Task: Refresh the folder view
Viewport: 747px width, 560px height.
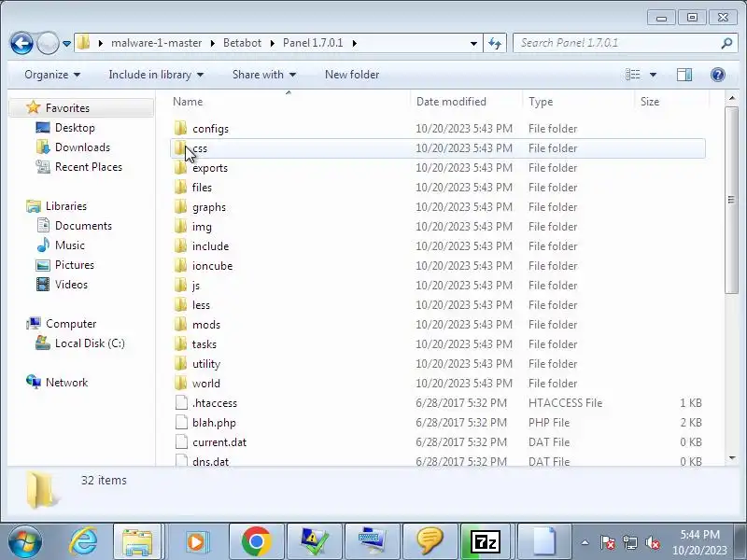Action: 495,43
